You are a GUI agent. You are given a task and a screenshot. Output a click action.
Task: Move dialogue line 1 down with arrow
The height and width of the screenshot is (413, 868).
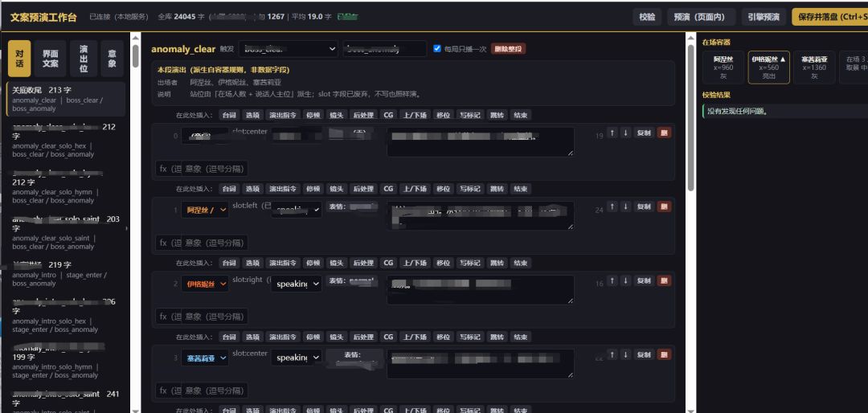(x=625, y=206)
